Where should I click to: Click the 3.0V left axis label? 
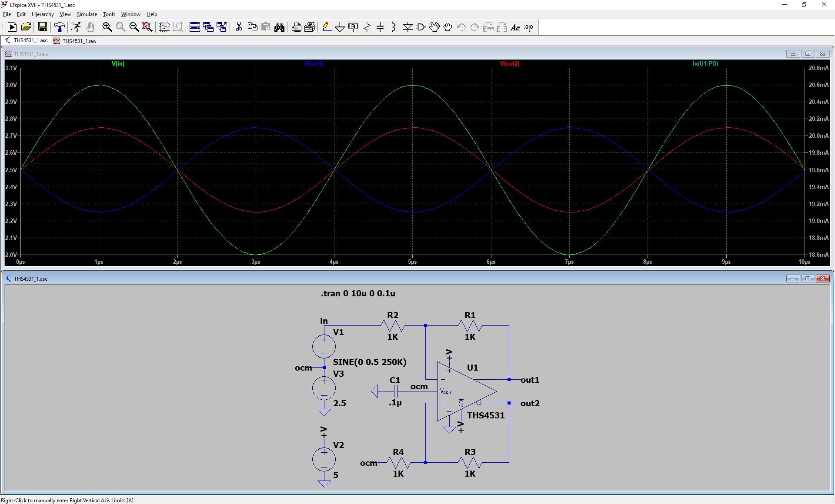[11, 85]
